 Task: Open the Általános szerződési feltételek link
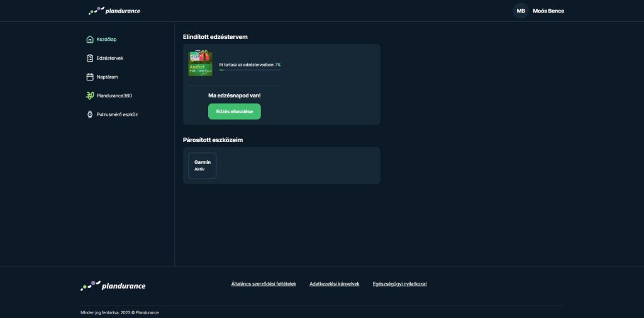[264, 284]
